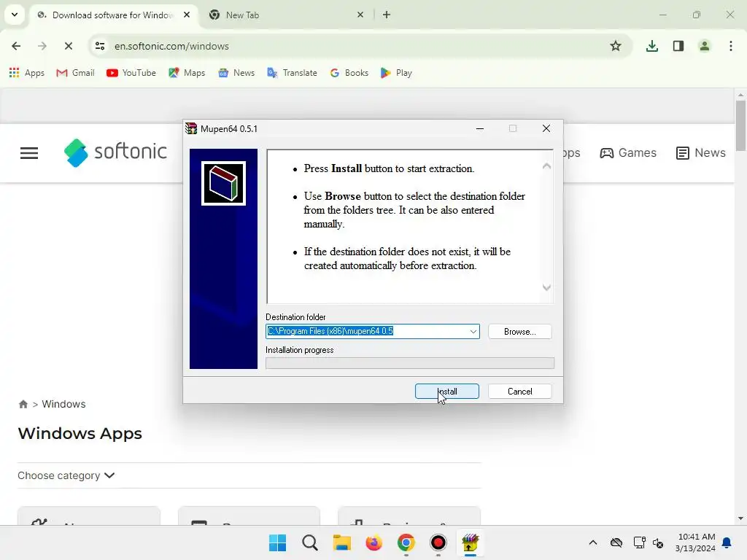The width and height of the screenshot is (747, 560).
Task: Open the News bookmark in bookmarks bar
Action: coord(236,73)
